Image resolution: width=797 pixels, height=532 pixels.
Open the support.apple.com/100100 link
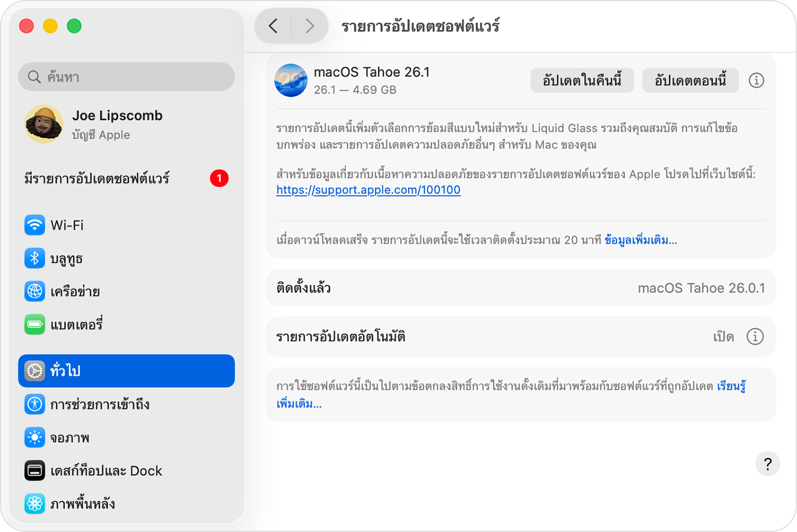tap(368, 189)
